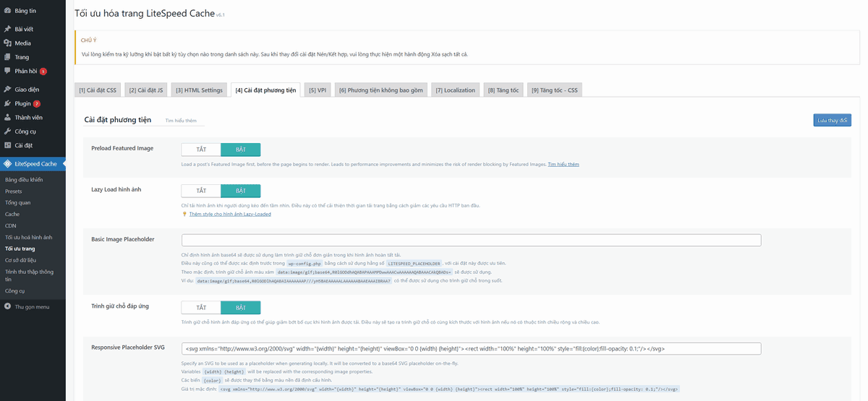
Task: Open Thêm style cho hình ảnh Lazy-Loaded link
Action: pyautogui.click(x=230, y=214)
